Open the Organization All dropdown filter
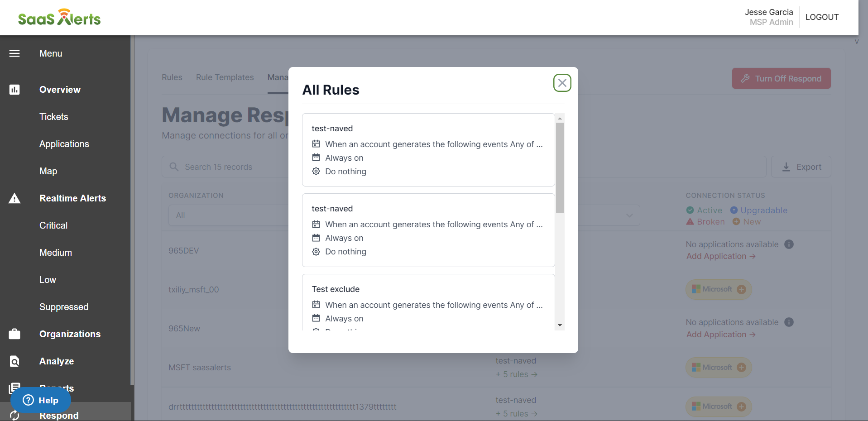868x421 pixels. [229, 215]
